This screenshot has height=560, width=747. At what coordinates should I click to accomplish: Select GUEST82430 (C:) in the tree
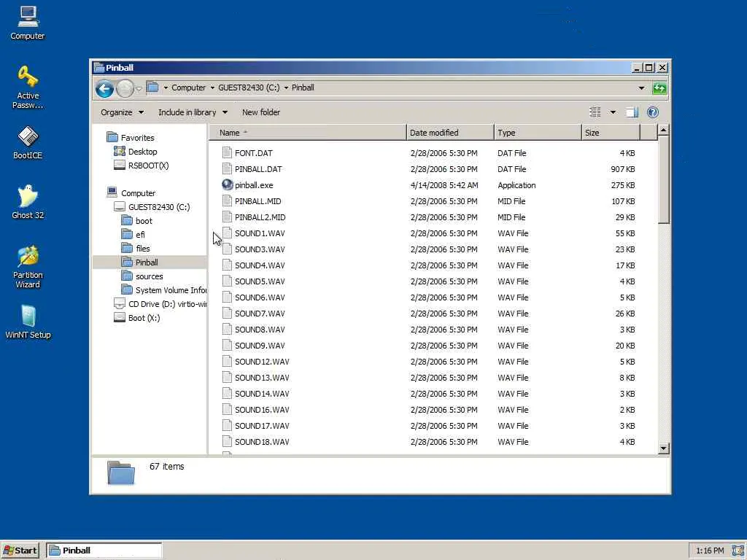pyautogui.click(x=158, y=206)
